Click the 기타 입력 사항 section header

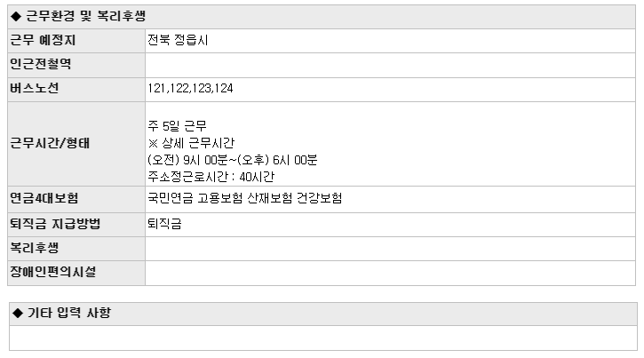pyautogui.click(x=323, y=314)
